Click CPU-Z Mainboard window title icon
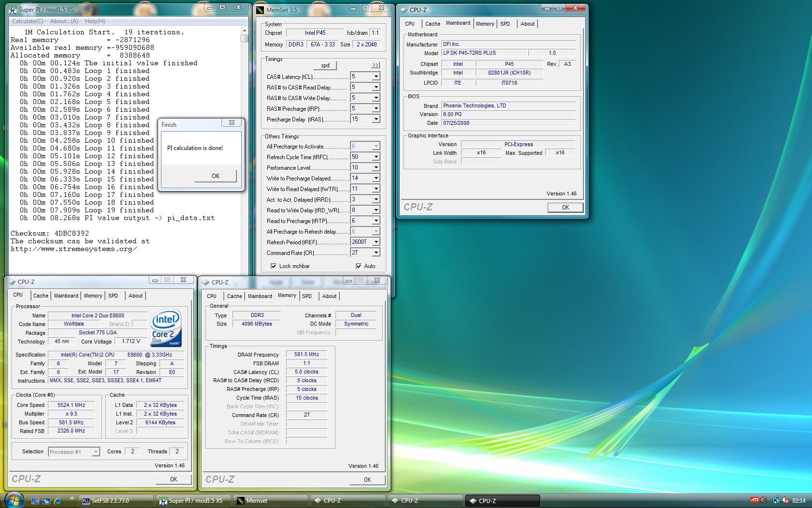Screen dimensions: 812x508 click(x=403, y=10)
